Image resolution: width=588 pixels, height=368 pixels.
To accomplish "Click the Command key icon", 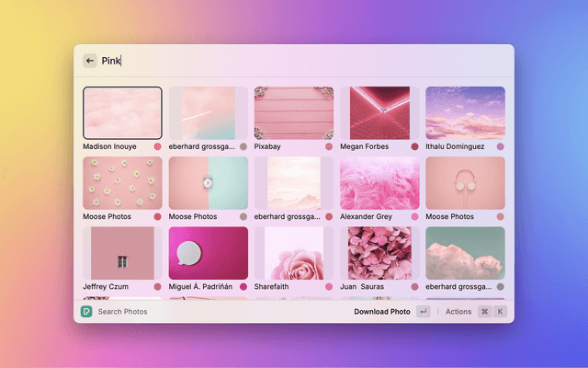I will click(483, 312).
